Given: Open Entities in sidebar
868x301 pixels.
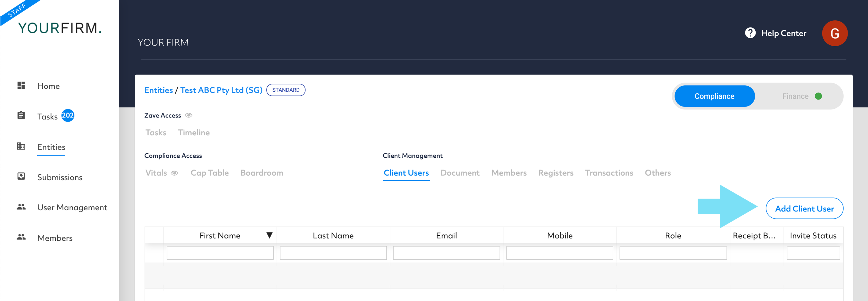Looking at the screenshot, I should 51,147.
